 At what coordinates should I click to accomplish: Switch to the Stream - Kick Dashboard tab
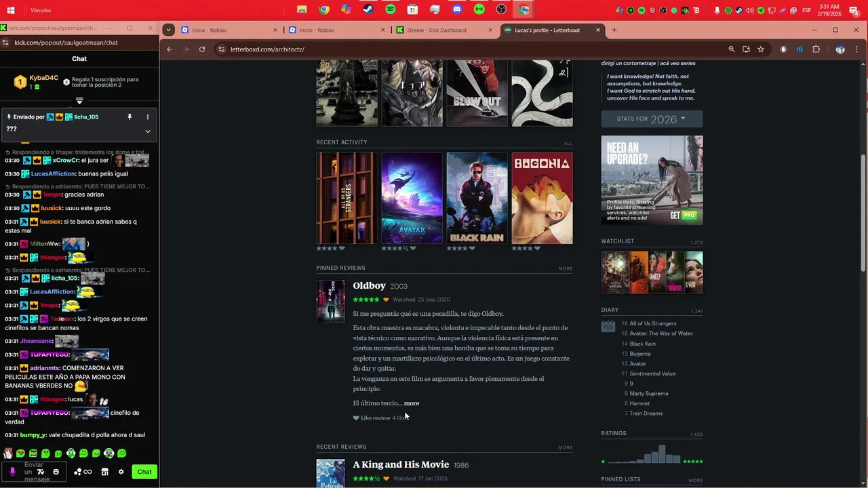pos(444,30)
